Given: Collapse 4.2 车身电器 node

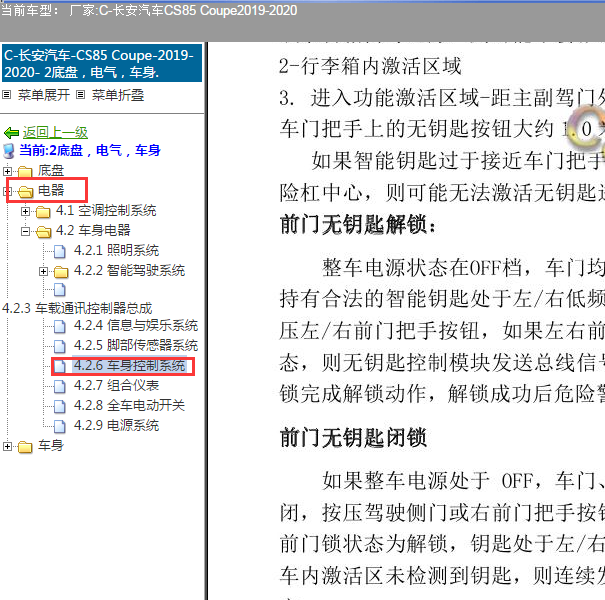Looking at the screenshot, I should (25, 232).
